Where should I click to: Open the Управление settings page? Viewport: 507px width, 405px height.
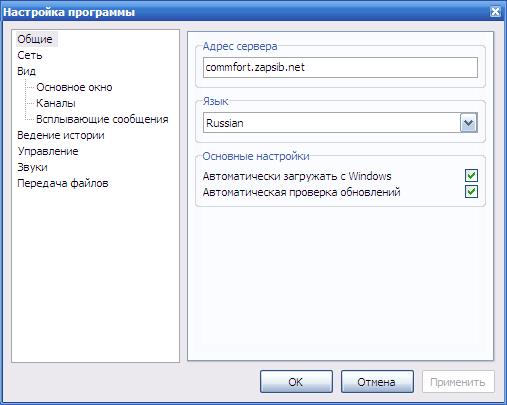48,151
